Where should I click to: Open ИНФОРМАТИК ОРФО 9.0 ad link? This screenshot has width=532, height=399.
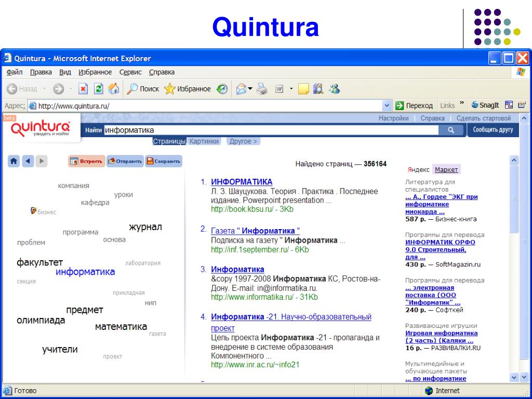point(440,249)
